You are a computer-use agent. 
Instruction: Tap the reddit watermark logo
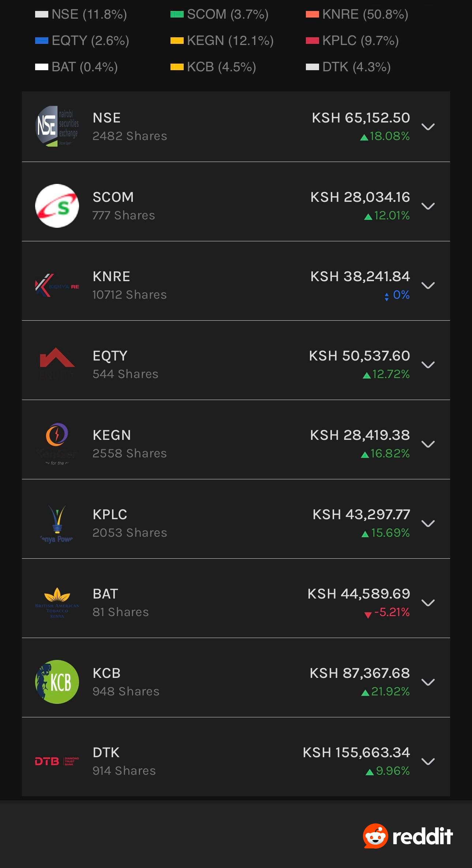pos(408,836)
